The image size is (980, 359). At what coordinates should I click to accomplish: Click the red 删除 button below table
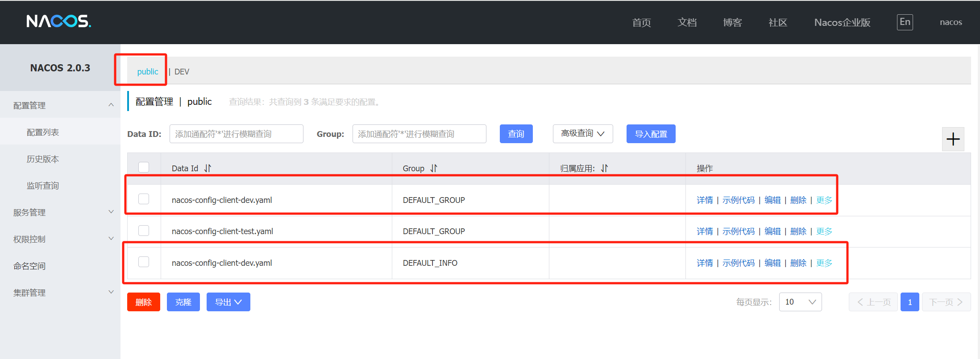[144, 302]
